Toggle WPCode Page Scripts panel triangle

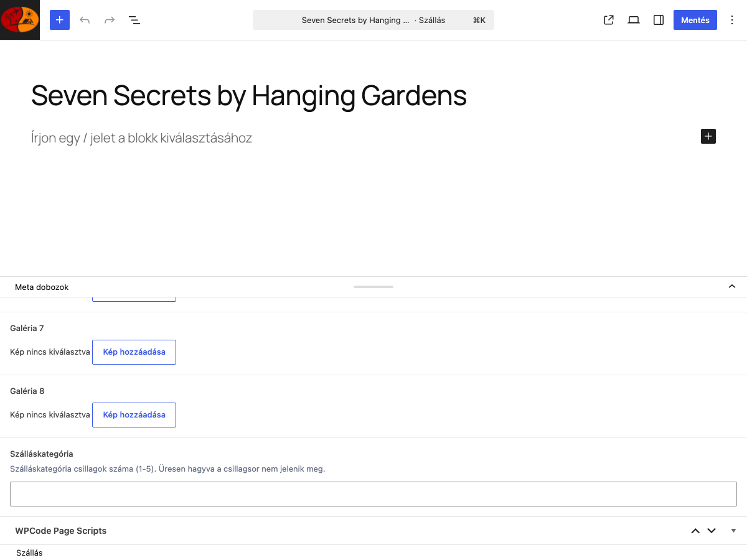pos(733,531)
